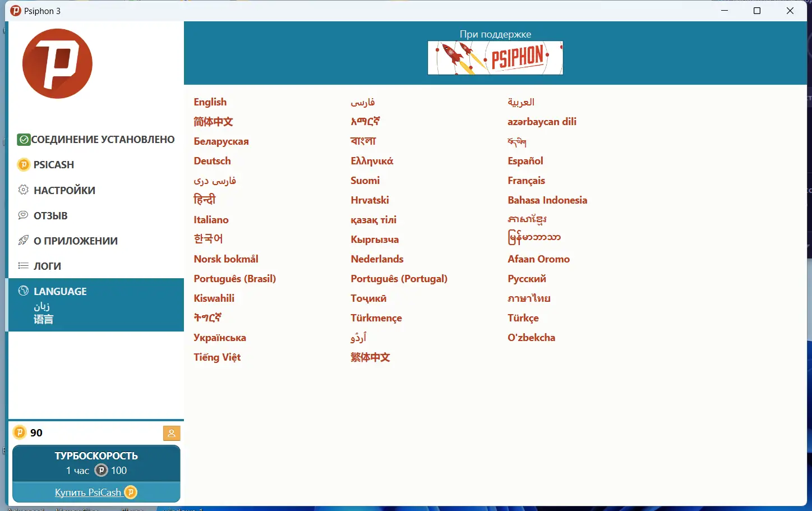This screenshot has height=511, width=812.
Task: Choose أردُو Urdu language
Action: 358,338
